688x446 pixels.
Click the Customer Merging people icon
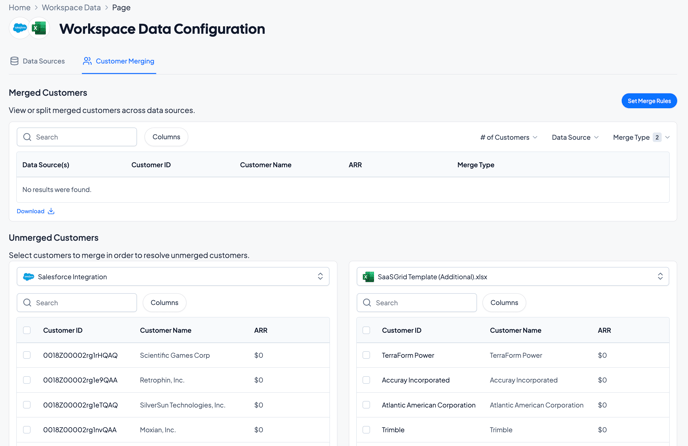click(87, 61)
